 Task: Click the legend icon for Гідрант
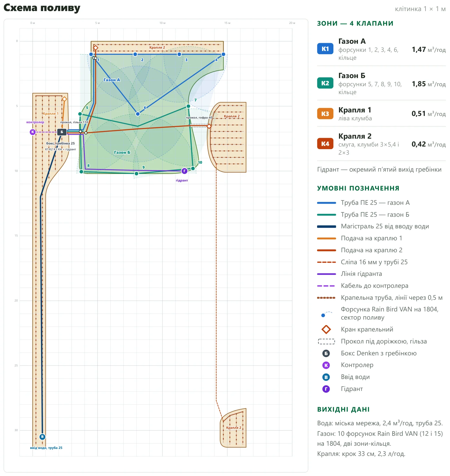[x=326, y=389]
